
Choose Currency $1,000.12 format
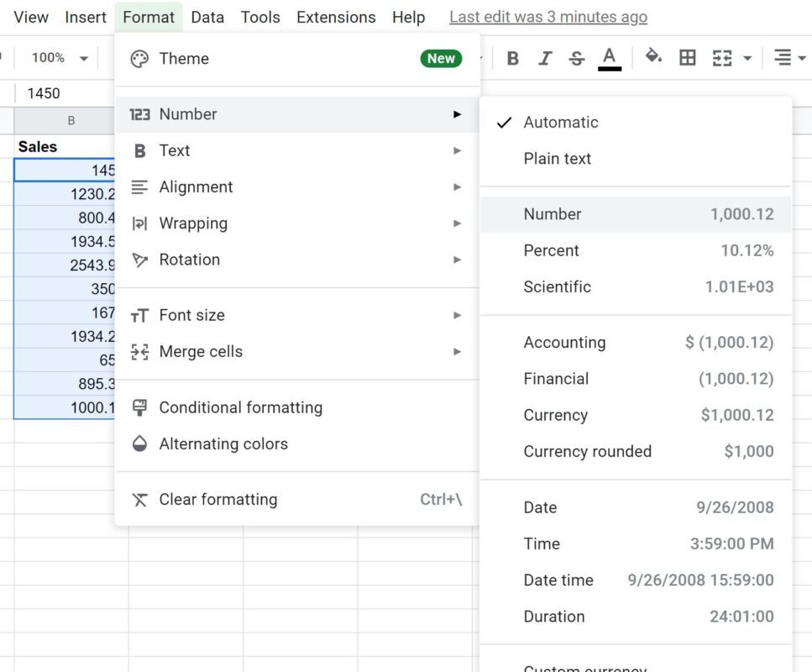pyautogui.click(x=636, y=415)
